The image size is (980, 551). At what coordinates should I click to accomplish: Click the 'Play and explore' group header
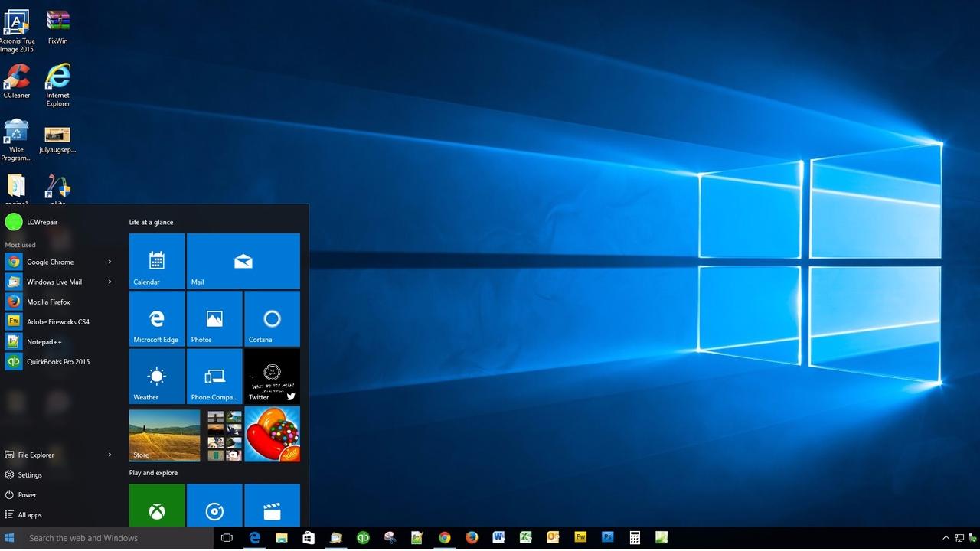click(x=153, y=473)
